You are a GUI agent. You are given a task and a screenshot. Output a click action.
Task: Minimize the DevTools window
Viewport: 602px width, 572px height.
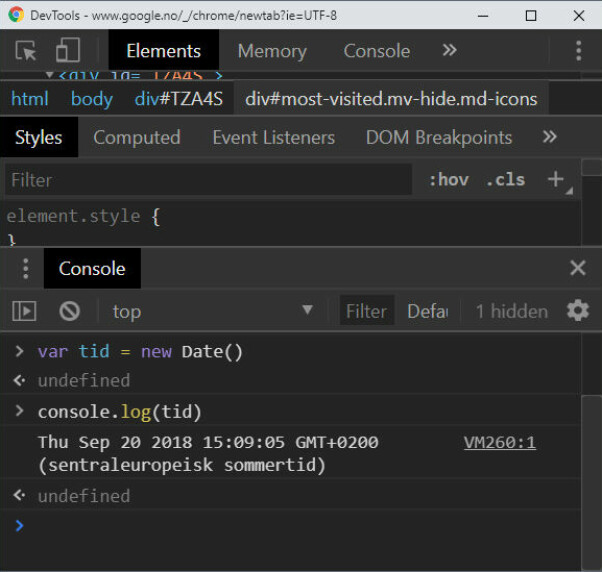click(483, 16)
